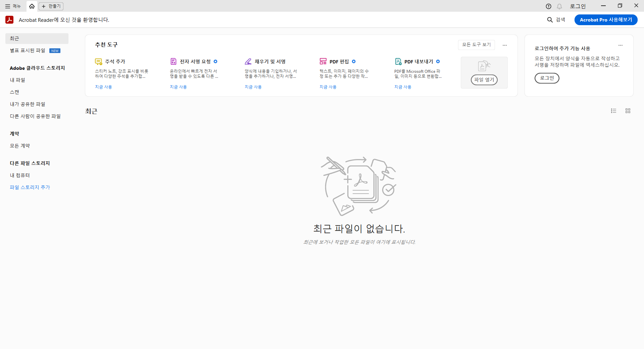Switch to list view
644x349 pixels.
click(613, 111)
